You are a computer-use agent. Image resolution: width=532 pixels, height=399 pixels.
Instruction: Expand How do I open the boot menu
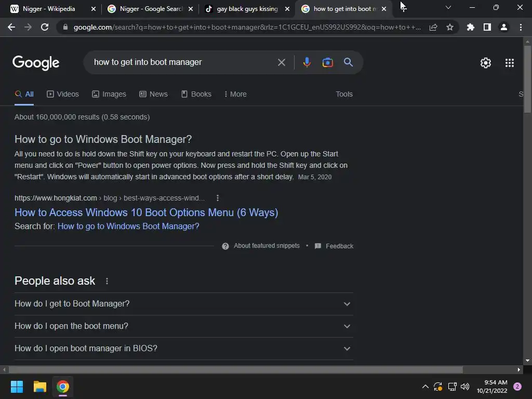pos(183,326)
